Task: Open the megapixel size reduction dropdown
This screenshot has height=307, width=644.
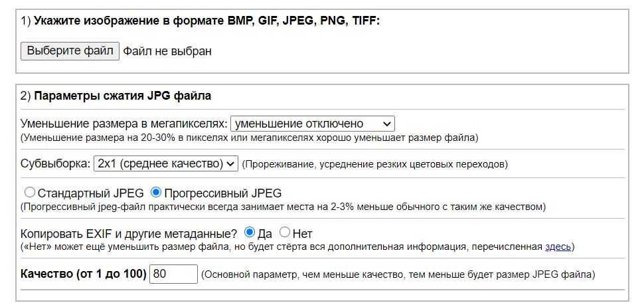Action: (312, 124)
